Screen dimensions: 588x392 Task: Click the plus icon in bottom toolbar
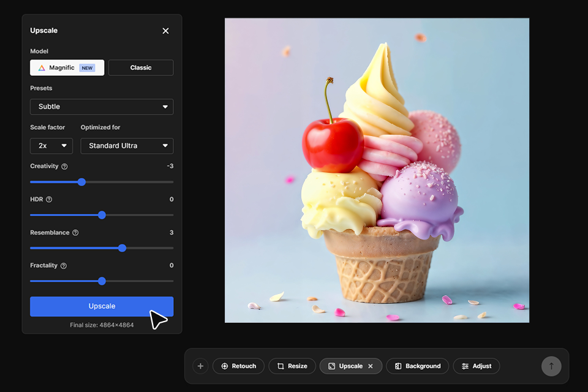200,366
